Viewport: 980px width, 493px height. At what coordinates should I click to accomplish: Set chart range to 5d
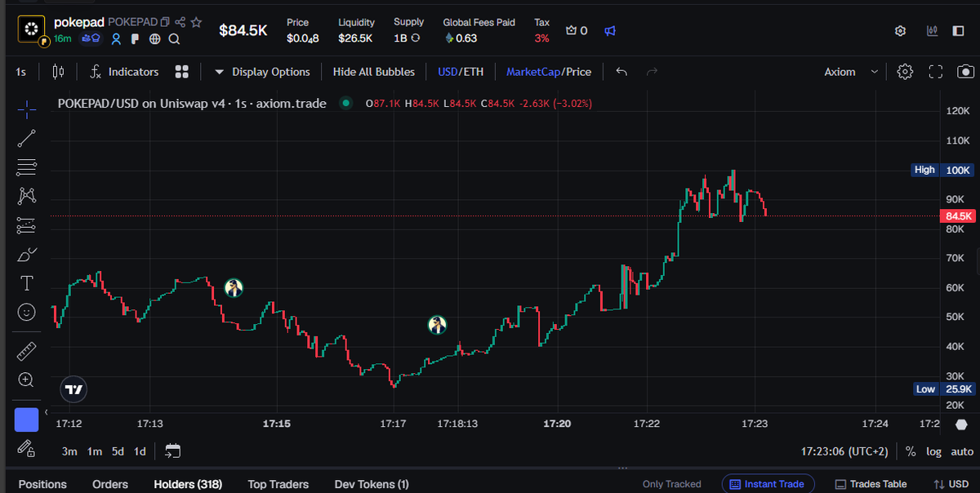(x=118, y=451)
